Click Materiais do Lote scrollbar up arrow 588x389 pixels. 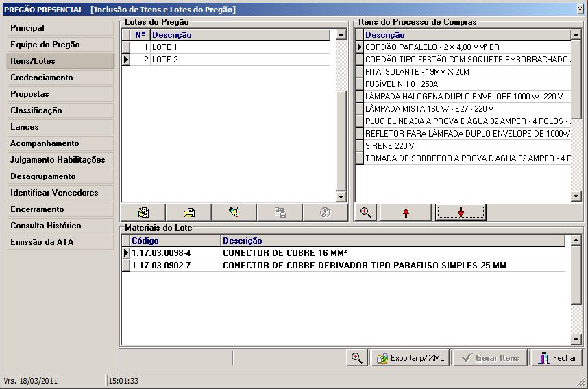click(576, 240)
